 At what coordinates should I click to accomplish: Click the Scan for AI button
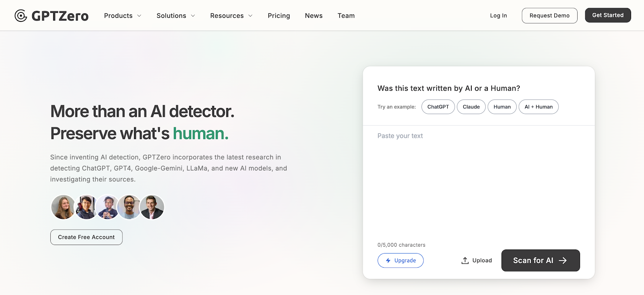click(541, 260)
